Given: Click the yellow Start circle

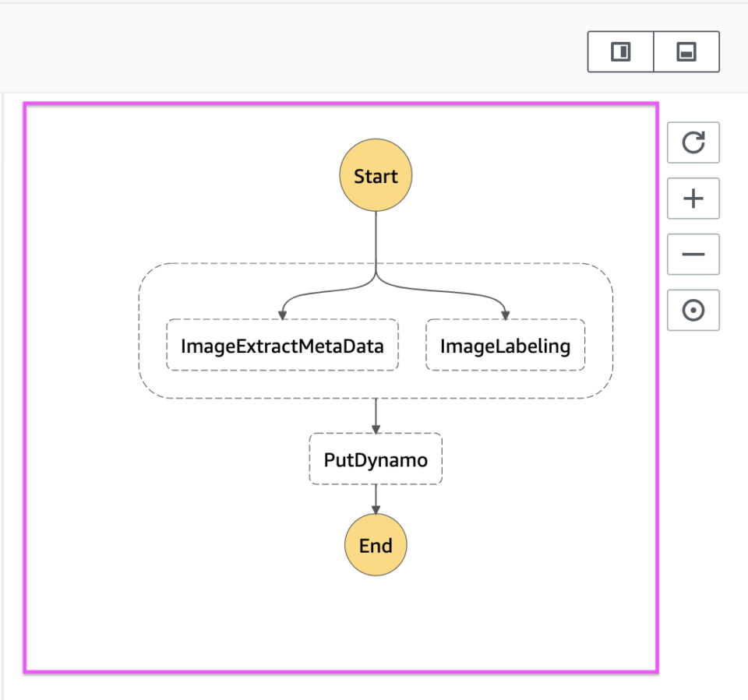Looking at the screenshot, I should coord(376,174).
